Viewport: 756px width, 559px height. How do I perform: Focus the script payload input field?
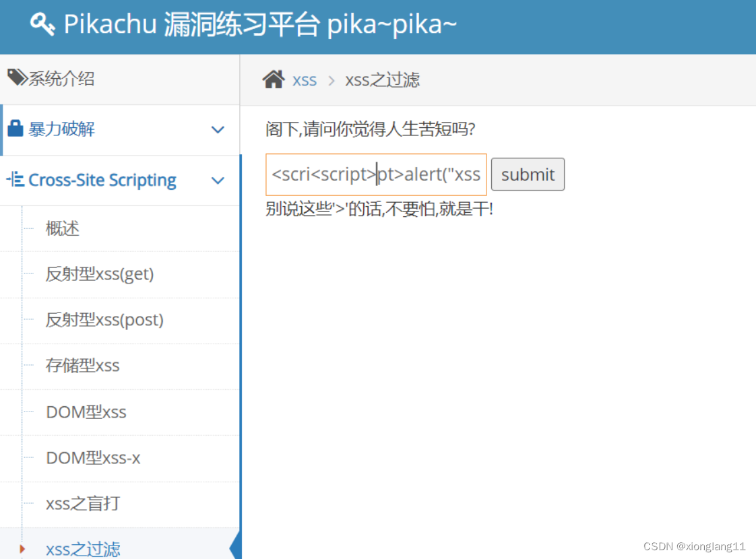(376, 174)
